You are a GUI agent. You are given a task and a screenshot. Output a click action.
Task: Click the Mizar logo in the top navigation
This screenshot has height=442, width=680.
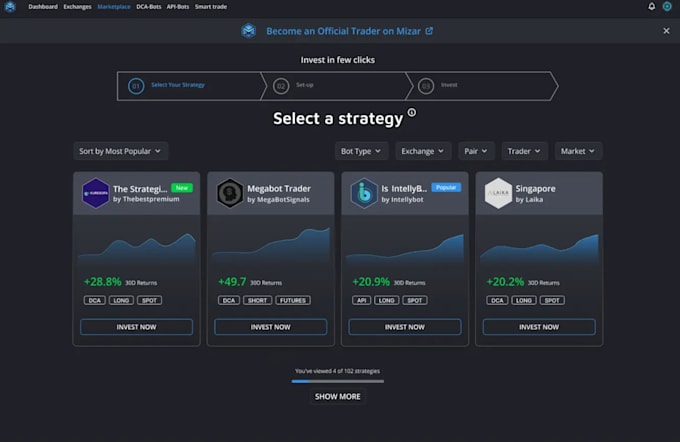tap(10, 7)
